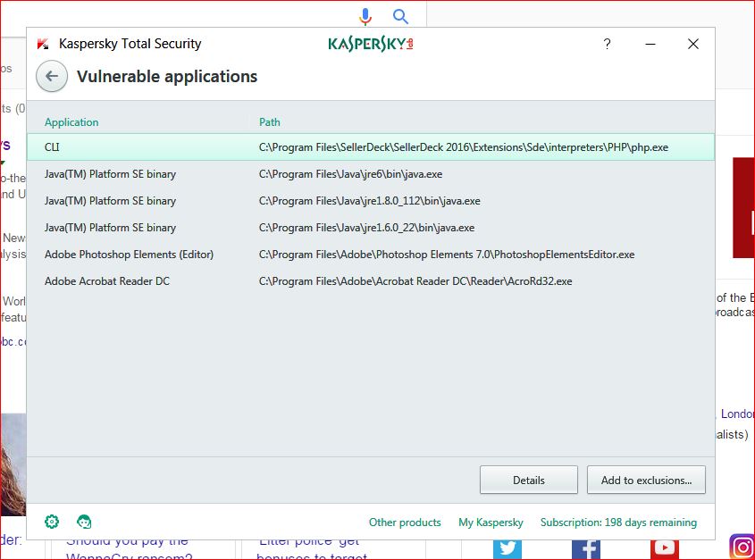Open help with the question mark icon
Viewport: 755px width, 560px height.
pyautogui.click(x=607, y=44)
